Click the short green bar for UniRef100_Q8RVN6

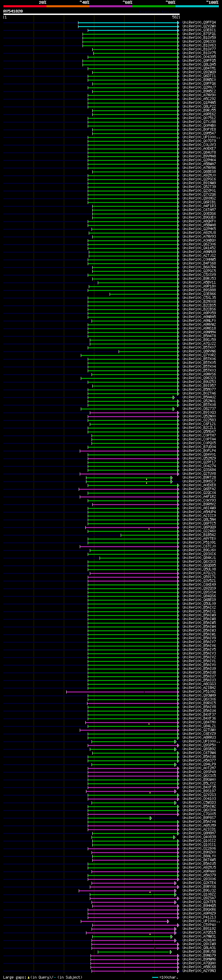(149, 351)
